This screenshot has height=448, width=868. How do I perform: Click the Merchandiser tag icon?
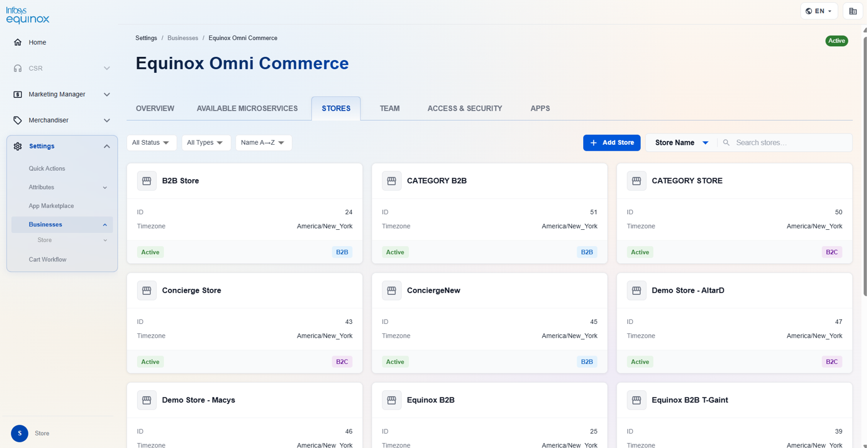click(18, 120)
